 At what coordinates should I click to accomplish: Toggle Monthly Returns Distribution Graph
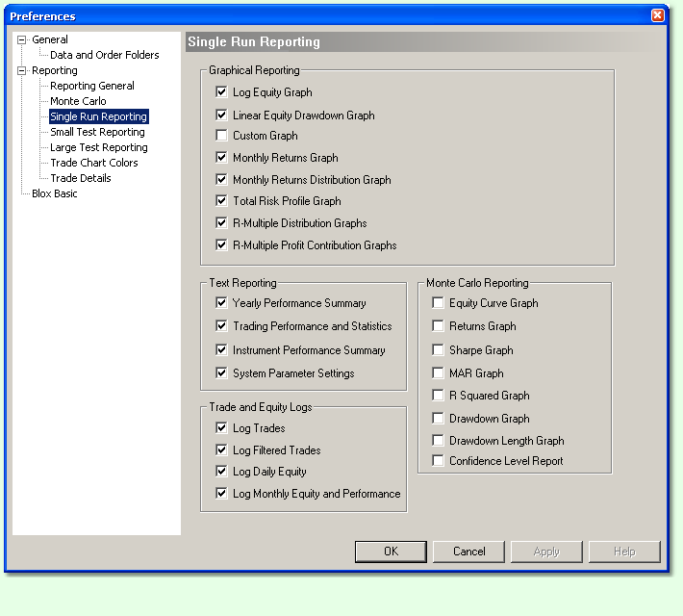221,180
